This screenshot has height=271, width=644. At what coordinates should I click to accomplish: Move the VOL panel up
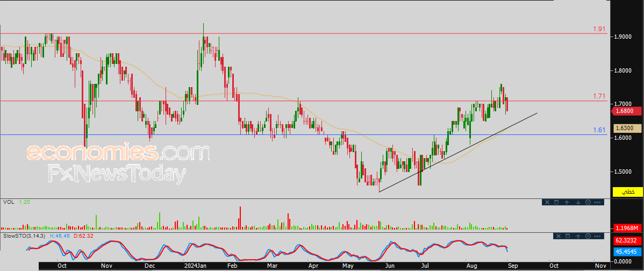567,202
